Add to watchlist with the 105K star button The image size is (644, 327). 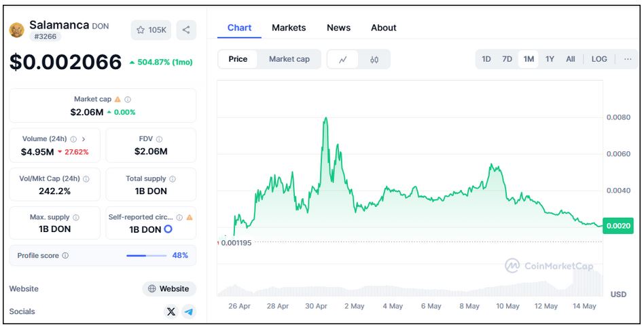[x=151, y=30]
